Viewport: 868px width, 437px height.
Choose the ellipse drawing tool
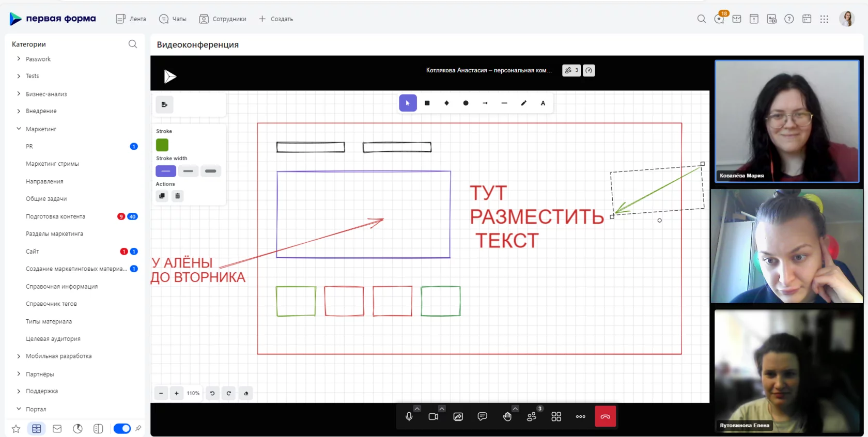pyautogui.click(x=466, y=103)
